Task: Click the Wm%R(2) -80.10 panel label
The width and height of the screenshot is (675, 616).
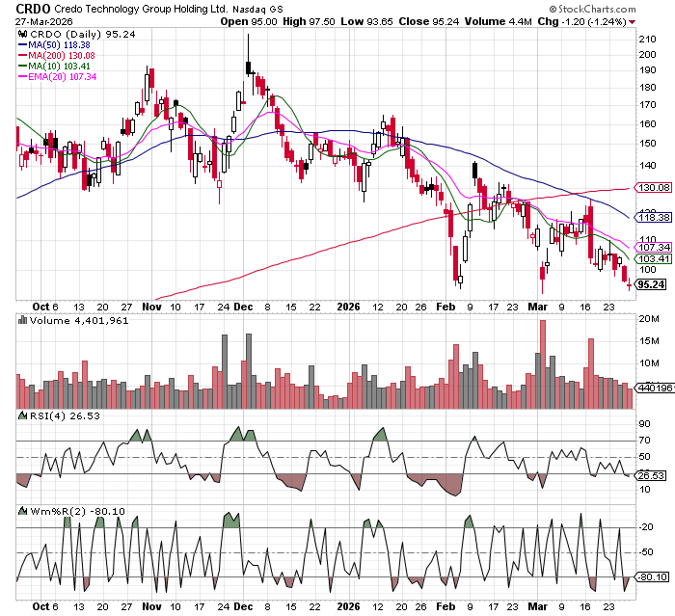Action: point(77,511)
